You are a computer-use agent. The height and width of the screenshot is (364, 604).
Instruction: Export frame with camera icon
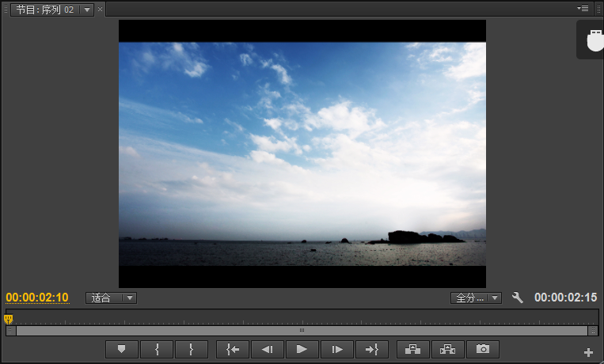coord(483,350)
